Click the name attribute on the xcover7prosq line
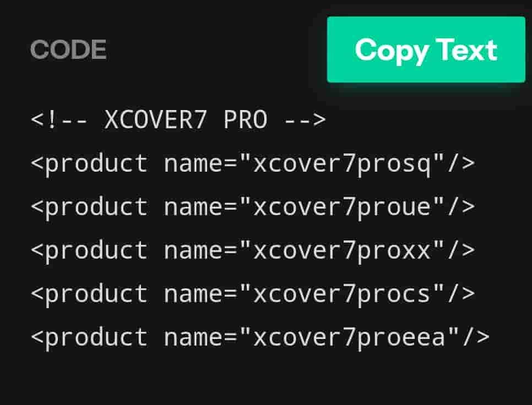The width and height of the screenshot is (532, 405). (193, 163)
